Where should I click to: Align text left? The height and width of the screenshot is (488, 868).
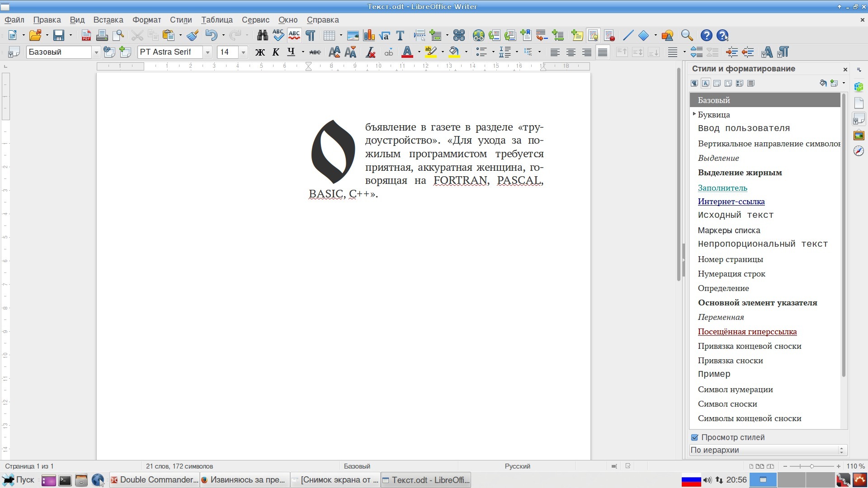click(x=555, y=52)
